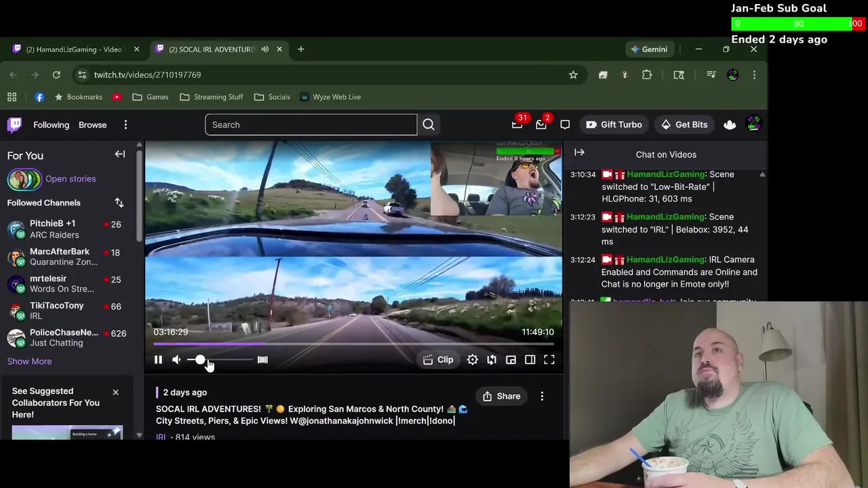
Task: Open the user profile avatar menu
Action: [753, 124]
